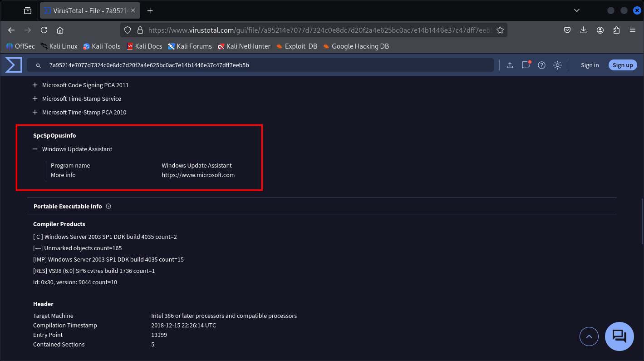
Task: Click the Sign in link
Action: coord(590,65)
